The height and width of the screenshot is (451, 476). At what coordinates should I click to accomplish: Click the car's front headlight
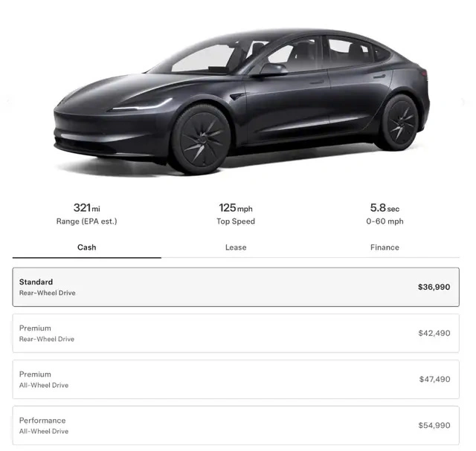tap(141, 106)
